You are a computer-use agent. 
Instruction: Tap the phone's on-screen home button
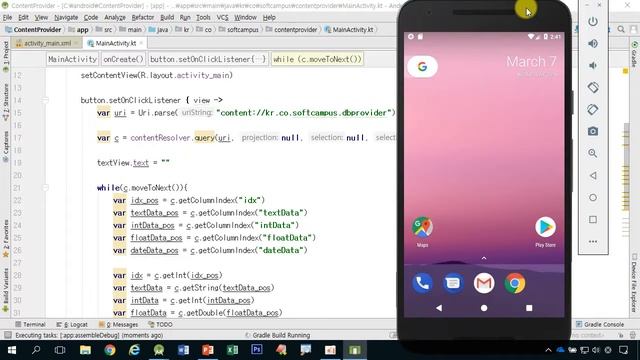[x=484, y=308]
